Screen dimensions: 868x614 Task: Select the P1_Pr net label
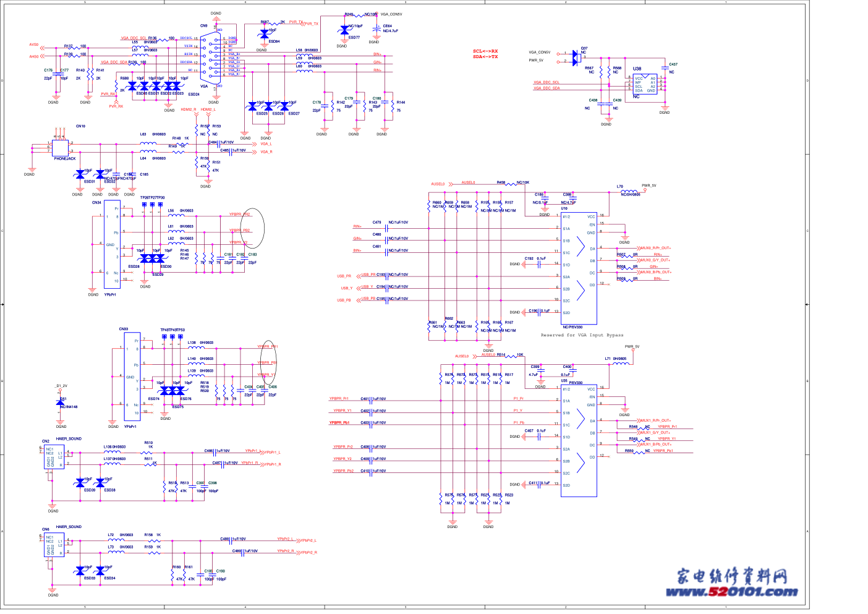(519, 399)
